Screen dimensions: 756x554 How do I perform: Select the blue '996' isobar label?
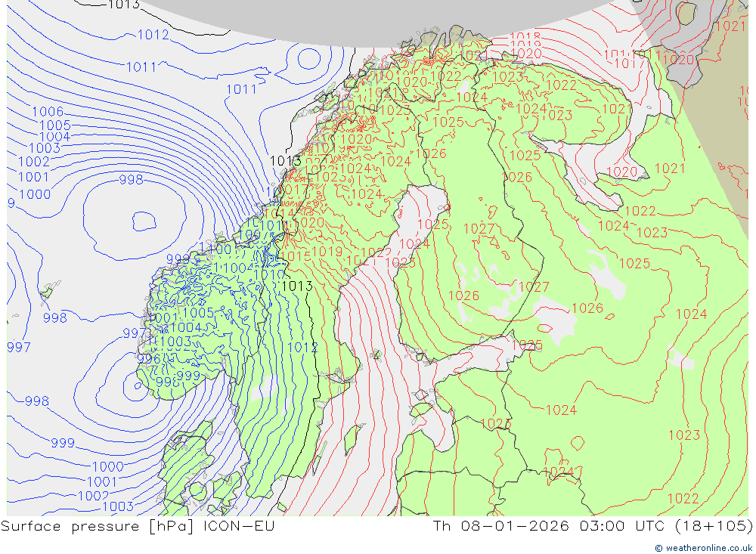coord(148,359)
